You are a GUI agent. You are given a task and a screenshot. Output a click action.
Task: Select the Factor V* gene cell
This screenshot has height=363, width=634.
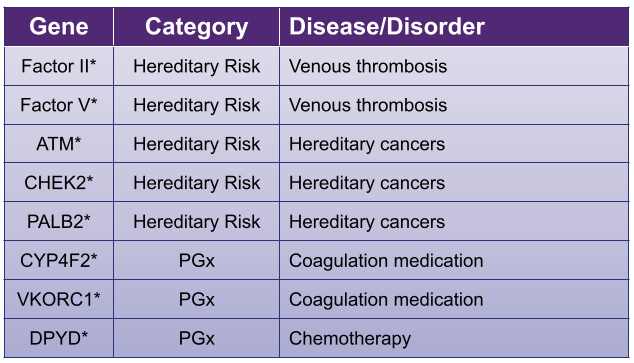click(59, 105)
